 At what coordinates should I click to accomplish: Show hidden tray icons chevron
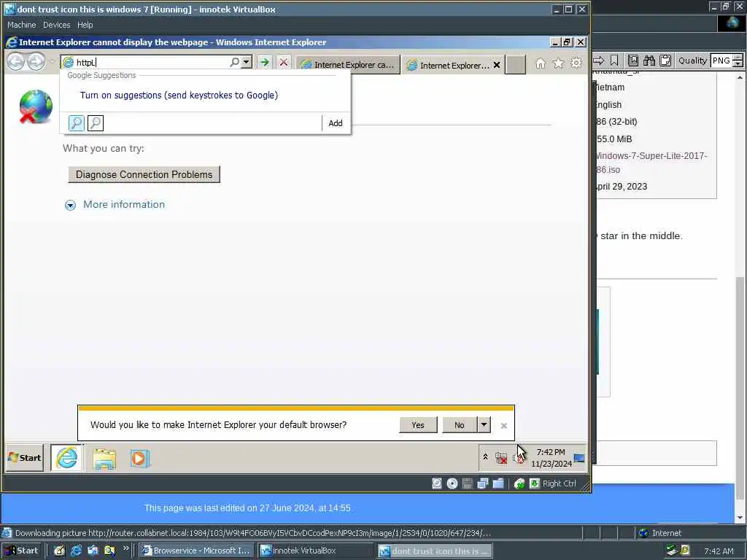(485, 457)
